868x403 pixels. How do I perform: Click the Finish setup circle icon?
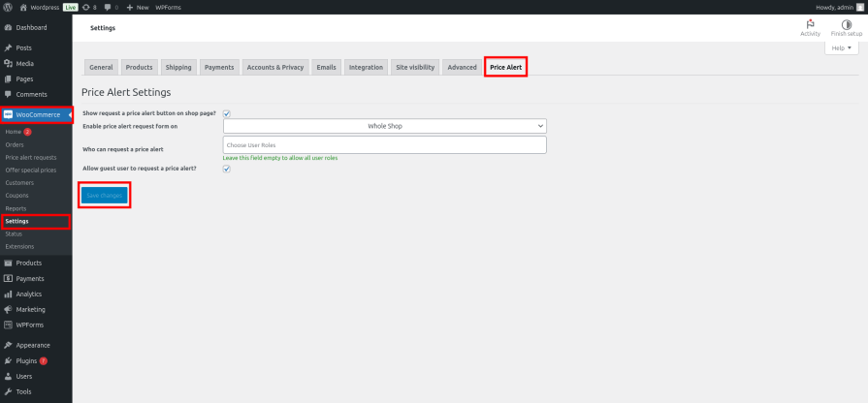(x=847, y=25)
